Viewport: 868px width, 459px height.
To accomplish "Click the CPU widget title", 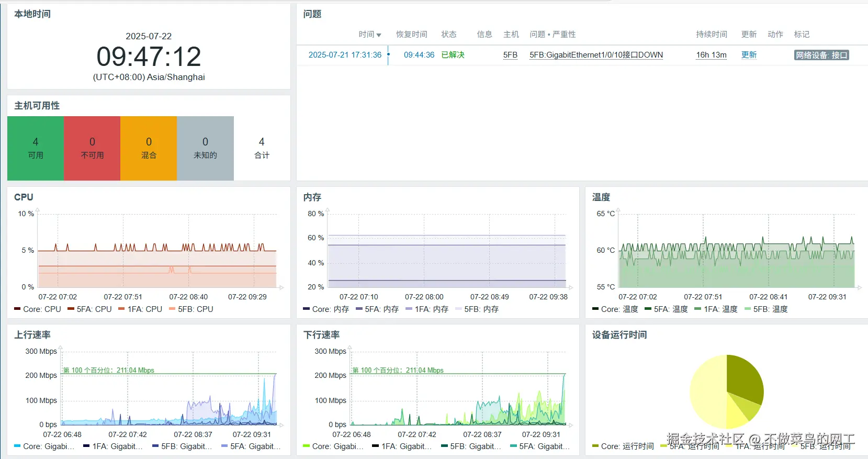I will point(24,197).
